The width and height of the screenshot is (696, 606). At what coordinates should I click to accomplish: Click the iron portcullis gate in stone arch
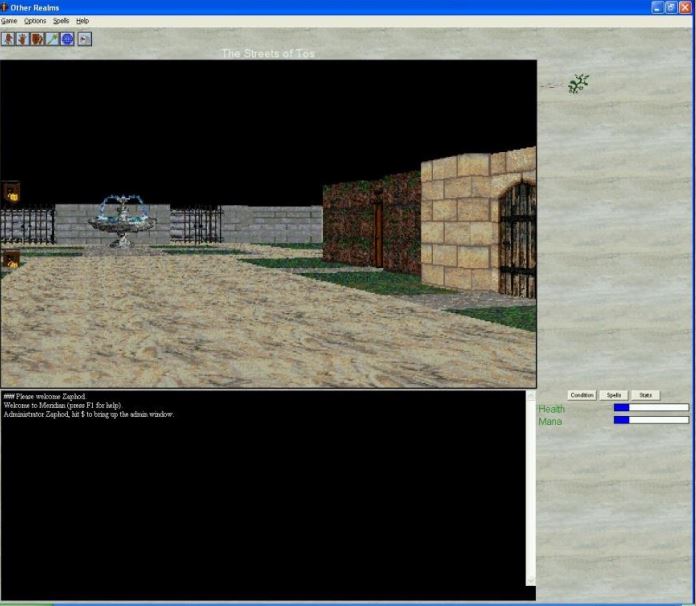pos(518,239)
